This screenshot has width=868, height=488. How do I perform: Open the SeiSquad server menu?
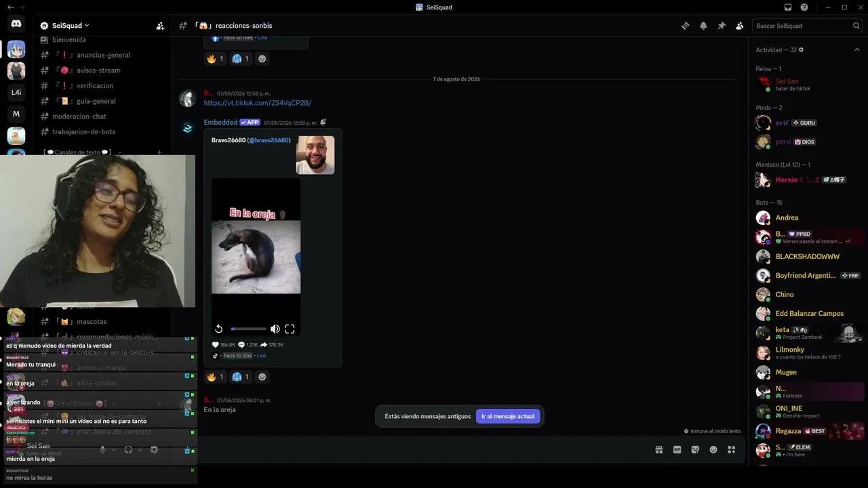[x=71, y=26]
